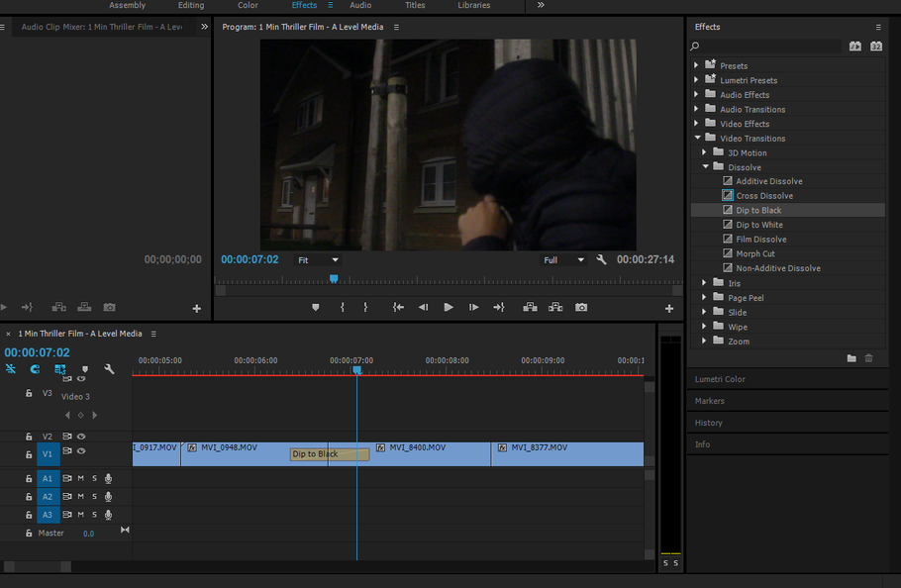Solo the A3 audio track
The width and height of the screenshot is (901, 588).
coord(92,514)
